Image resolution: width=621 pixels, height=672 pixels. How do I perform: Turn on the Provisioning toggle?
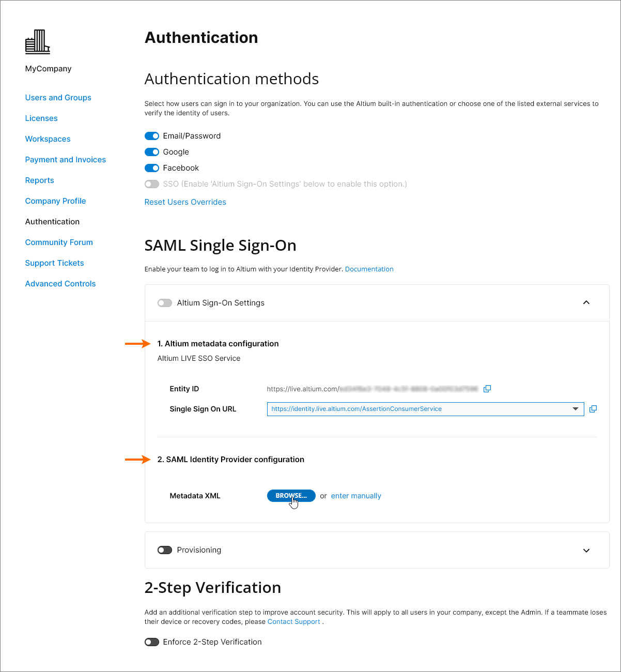pyautogui.click(x=165, y=550)
